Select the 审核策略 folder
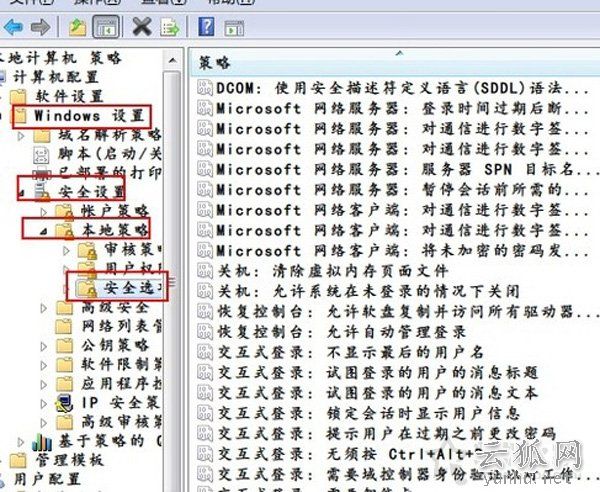Image resolution: width=600 pixels, height=492 pixels. (133, 249)
